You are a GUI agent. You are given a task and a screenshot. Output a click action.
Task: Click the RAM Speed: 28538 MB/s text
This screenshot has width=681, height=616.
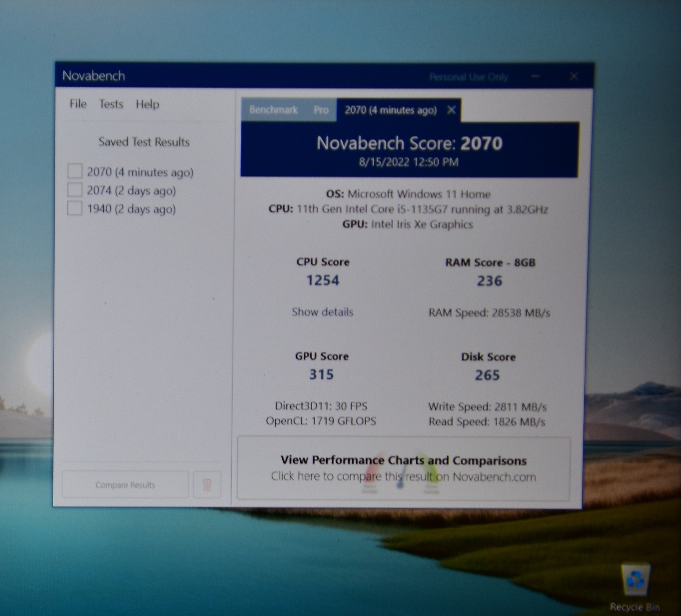coord(489,313)
